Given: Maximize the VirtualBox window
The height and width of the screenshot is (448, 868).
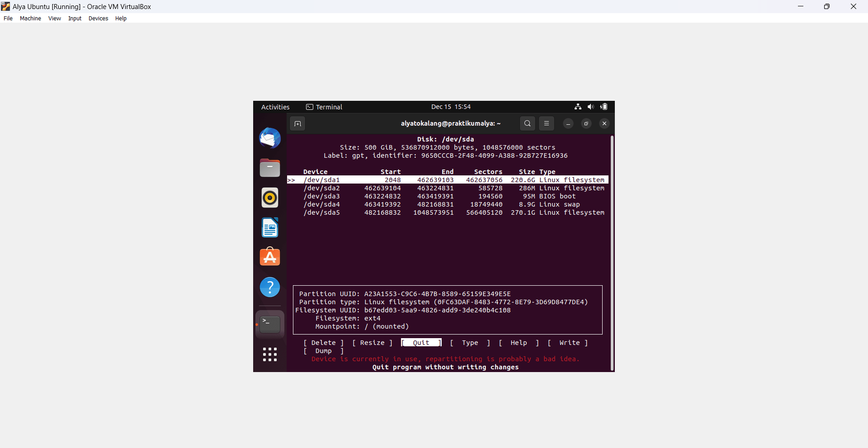Looking at the screenshot, I should 827,6.
